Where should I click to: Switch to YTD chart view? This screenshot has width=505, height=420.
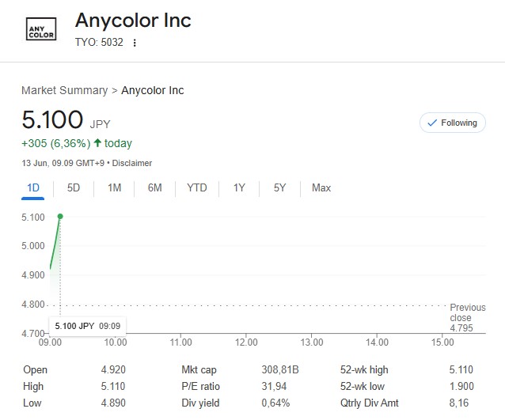(196, 187)
